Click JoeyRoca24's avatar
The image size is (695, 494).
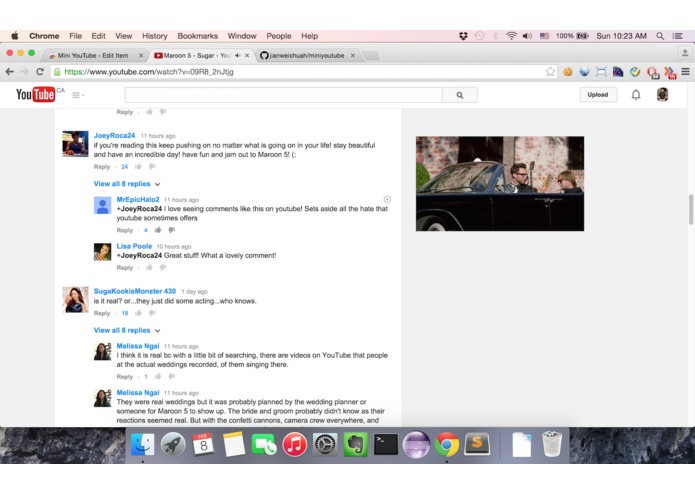coord(75,144)
